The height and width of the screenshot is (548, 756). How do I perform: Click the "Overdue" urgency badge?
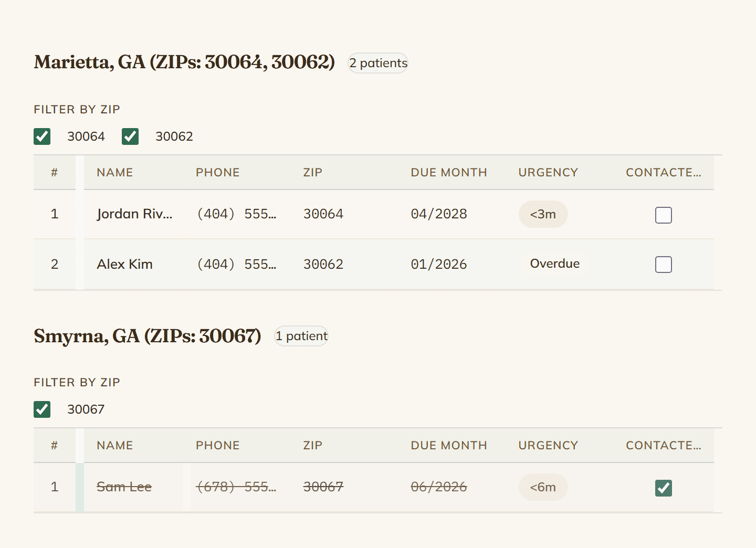point(555,264)
